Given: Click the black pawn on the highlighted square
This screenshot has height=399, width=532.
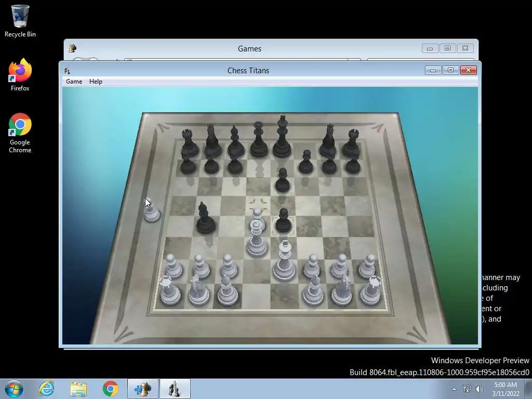Looking at the screenshot, I should (x=283, y=220).
